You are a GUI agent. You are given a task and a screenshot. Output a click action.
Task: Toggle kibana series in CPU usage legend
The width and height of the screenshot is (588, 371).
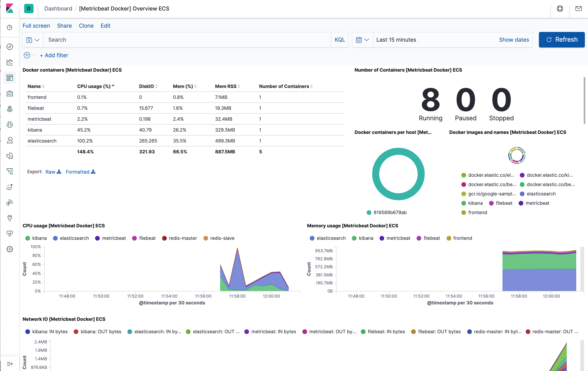(39, 238)
